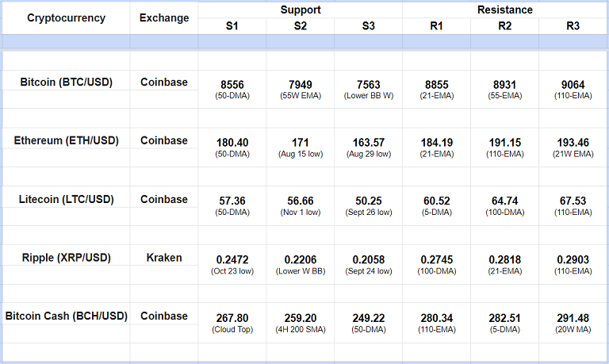Click Bitcoin Cash R3 value 291.48
Viewport: 609px width, 364px height.
pos(573,318)
